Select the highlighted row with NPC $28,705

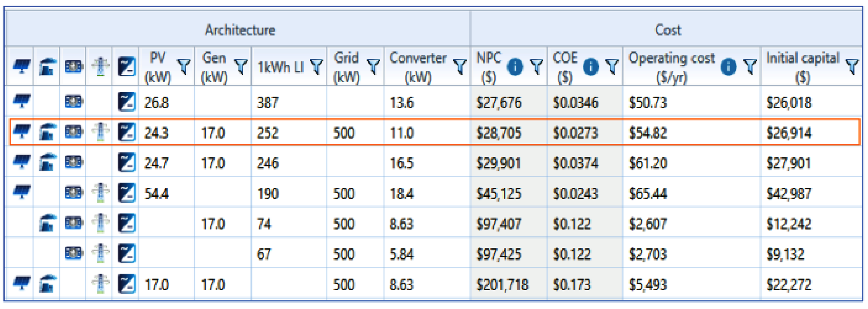[x=499, y=133]
